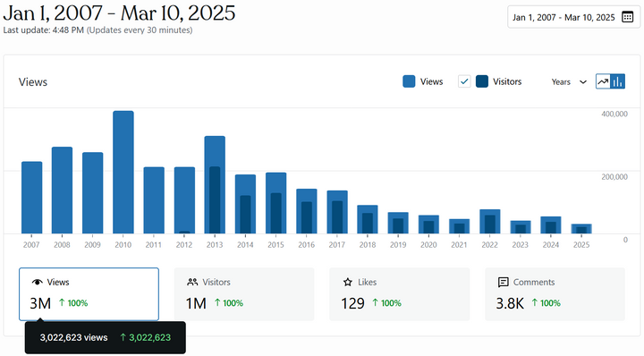The height and width of the screenshot is (356, 644).
Task: Click the 2015 views bar
Action: pos(276,203)
